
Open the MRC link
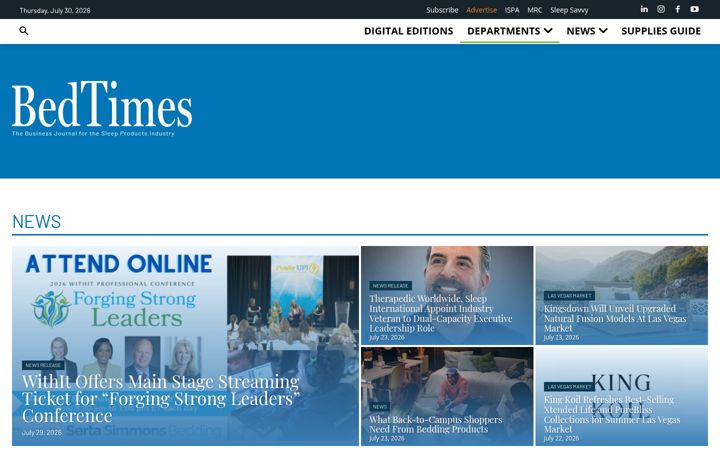[535, 10]
